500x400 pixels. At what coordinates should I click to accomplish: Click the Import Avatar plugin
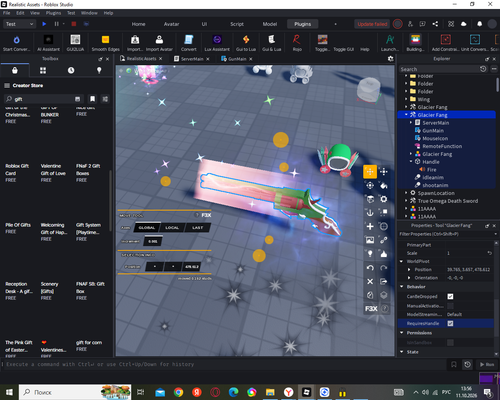(159, 43)
